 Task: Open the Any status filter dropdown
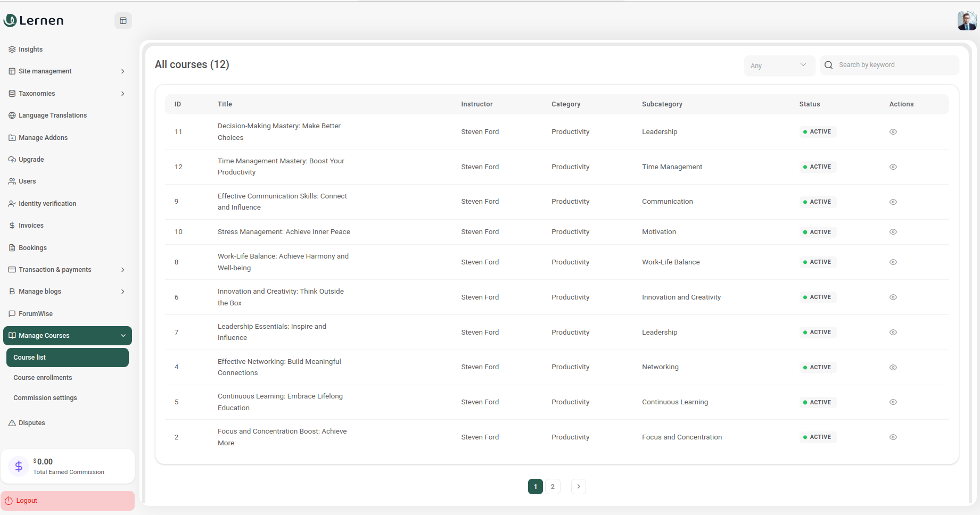tap(779, 65)
